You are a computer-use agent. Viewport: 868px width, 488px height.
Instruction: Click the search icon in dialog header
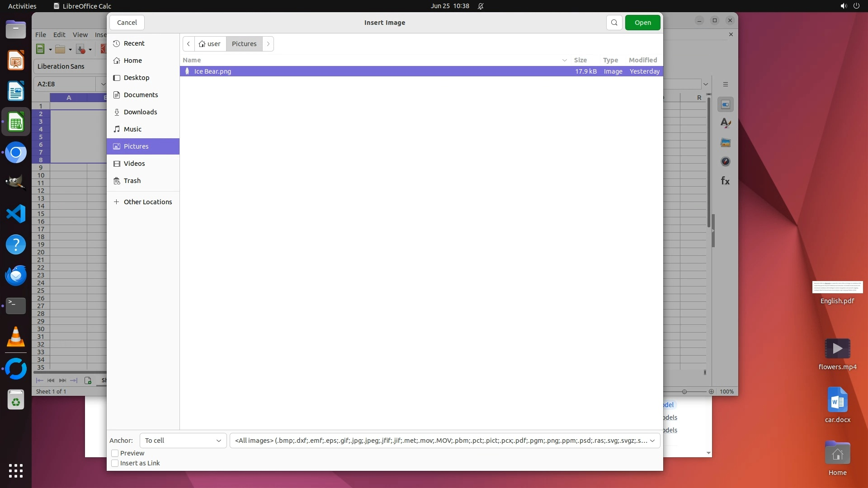coord(614,23)
